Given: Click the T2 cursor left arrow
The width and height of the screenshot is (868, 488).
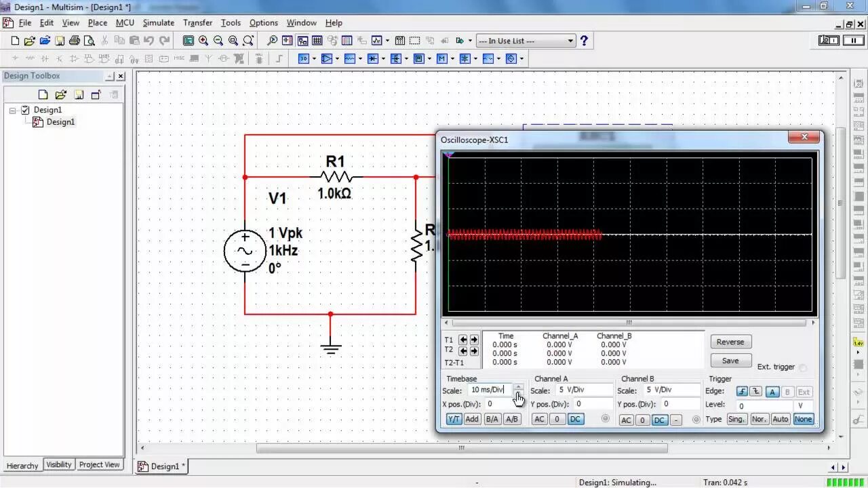Looking at the screenshot, I should pos(464,351).
